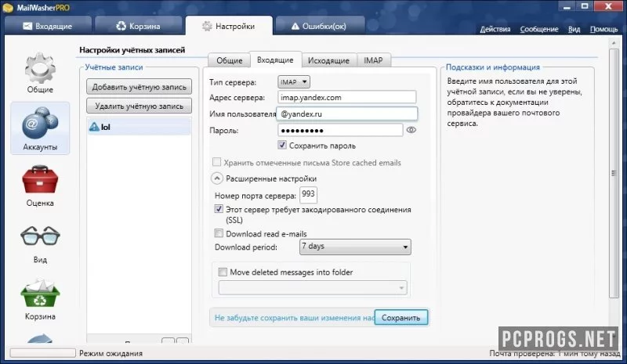Show password with the eye icon
The height and width of the screenshot is (364, 627).
coord(411,130)
